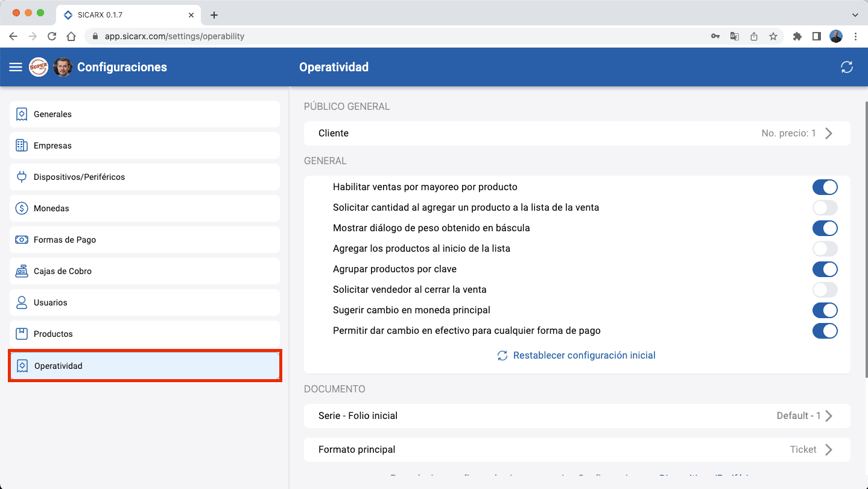Toggle Agrupar productos por clave switch
Screen dimensions: 868x489
[825, 269]
